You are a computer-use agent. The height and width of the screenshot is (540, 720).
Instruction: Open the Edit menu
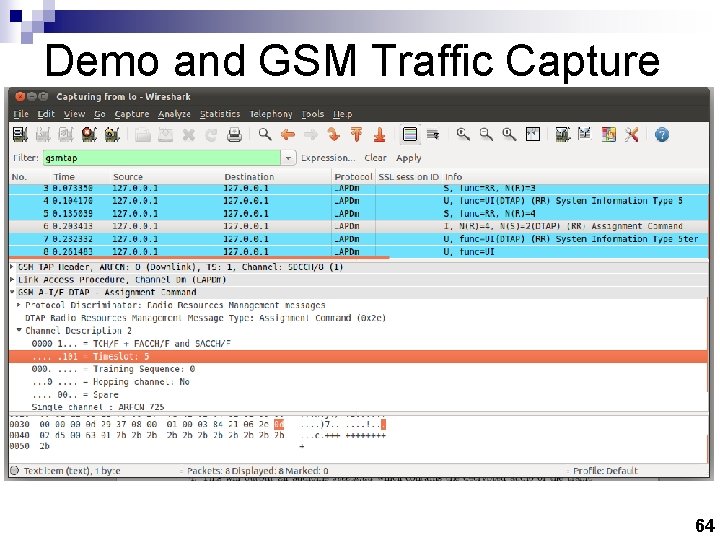pos(46,114)
